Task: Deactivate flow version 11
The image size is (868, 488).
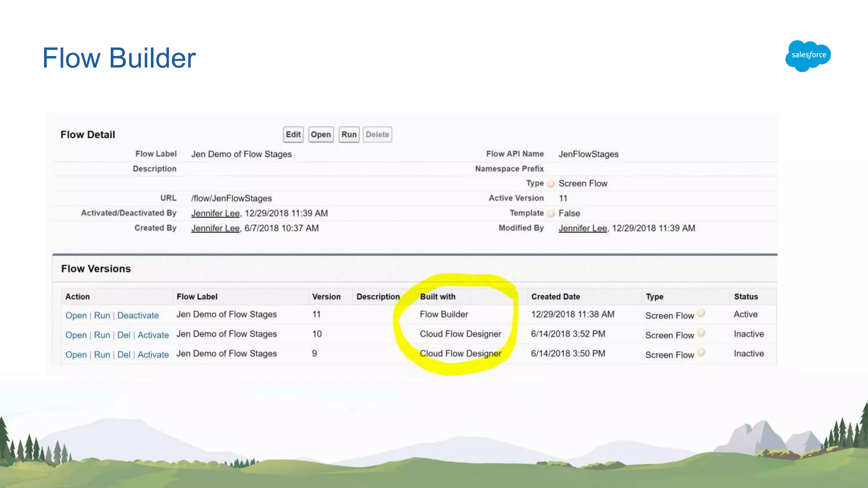Action: pos(138,316)
